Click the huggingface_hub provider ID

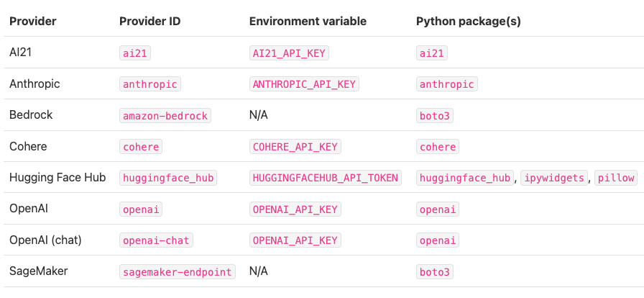click(x=168, y=178)
